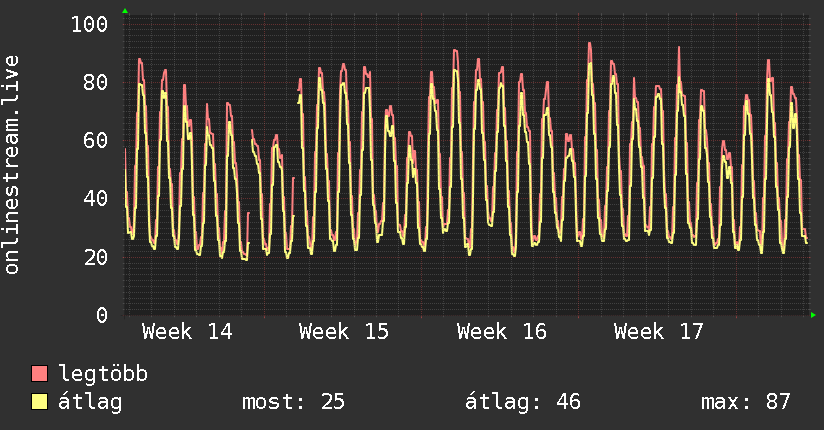Click the green arrow at the x-axis end

pyautogui.click(x=813, y=315)
